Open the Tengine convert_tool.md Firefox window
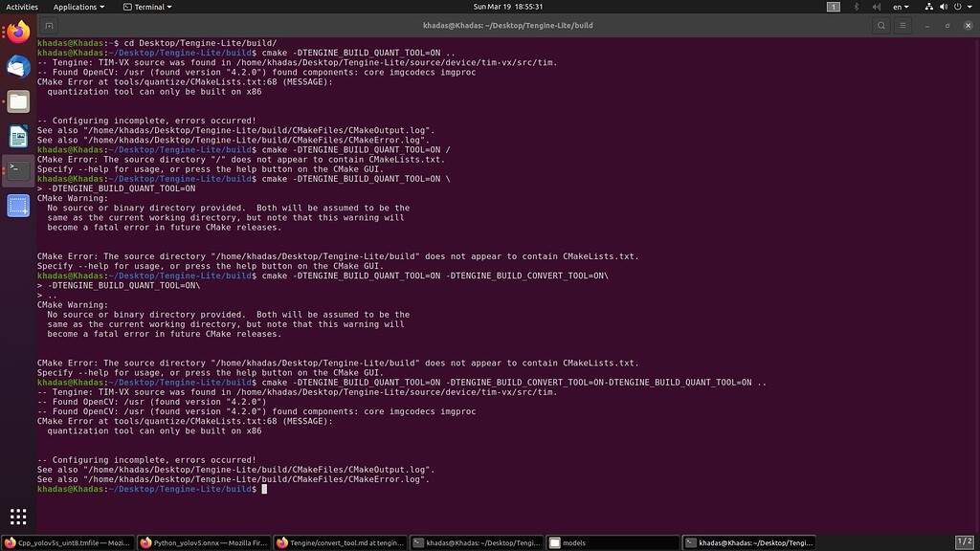 (335, 542)
